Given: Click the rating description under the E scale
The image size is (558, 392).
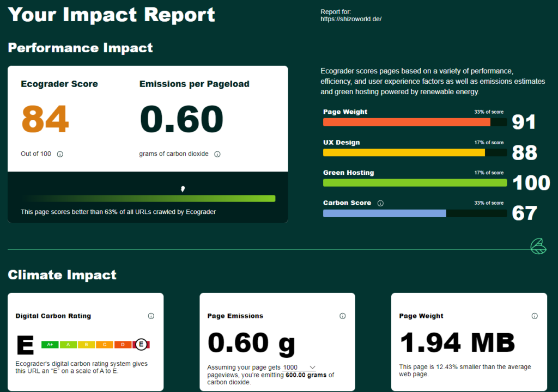Looking at the screenshot, I should (82, 367).
